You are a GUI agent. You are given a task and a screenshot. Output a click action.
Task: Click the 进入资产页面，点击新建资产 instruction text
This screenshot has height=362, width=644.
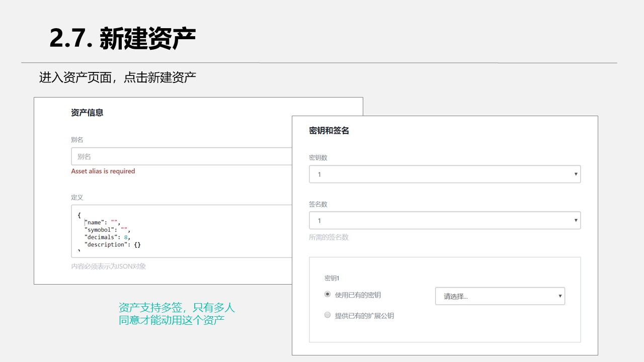(x=118, y=77)
